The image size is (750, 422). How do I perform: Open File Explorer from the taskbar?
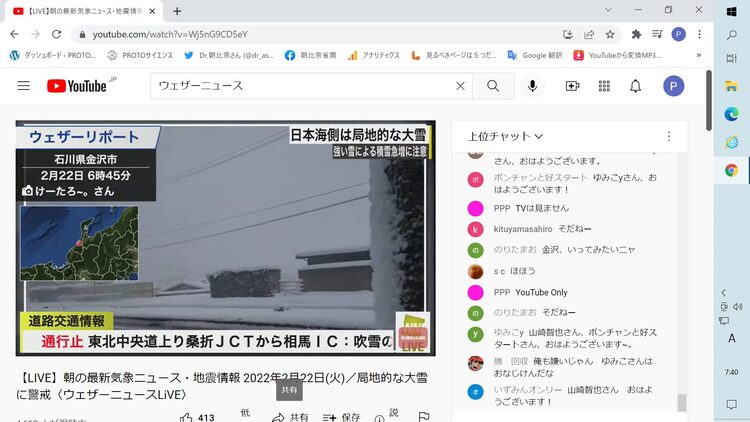731,86
